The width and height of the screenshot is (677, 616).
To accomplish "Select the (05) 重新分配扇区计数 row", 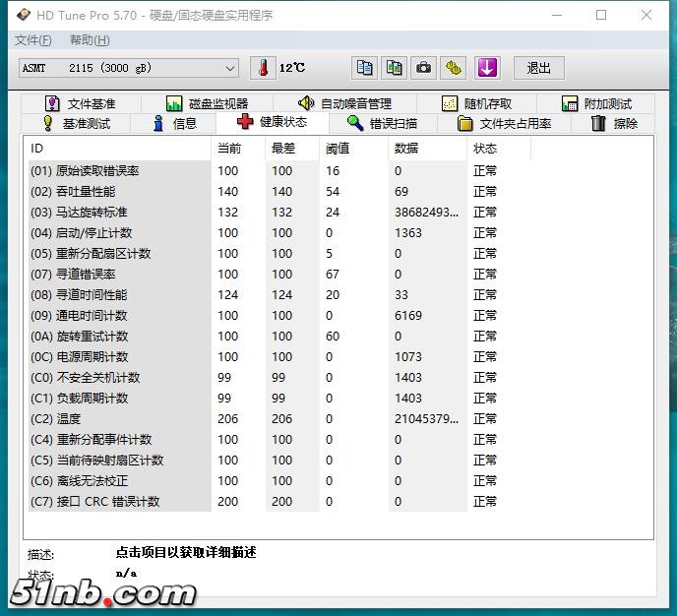I will click(x=118, y=253).
